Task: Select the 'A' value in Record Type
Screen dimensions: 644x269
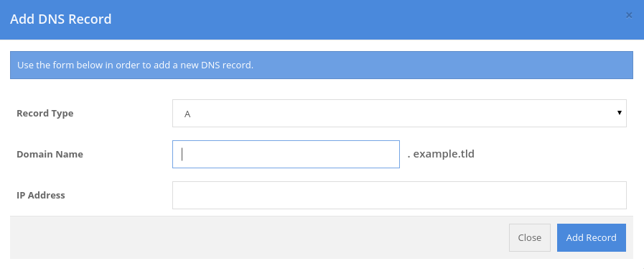Action: tap(187, 114)
